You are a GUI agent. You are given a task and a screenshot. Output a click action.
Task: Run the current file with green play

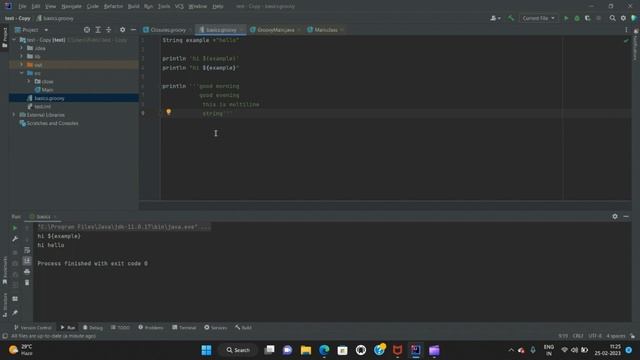pyautogui.click(x=566, y=18)
